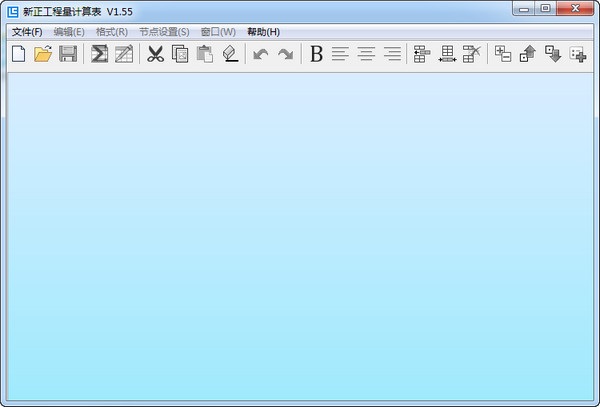
Task: Click the Eraser clear icon
Action: click(x=230, y=54)
